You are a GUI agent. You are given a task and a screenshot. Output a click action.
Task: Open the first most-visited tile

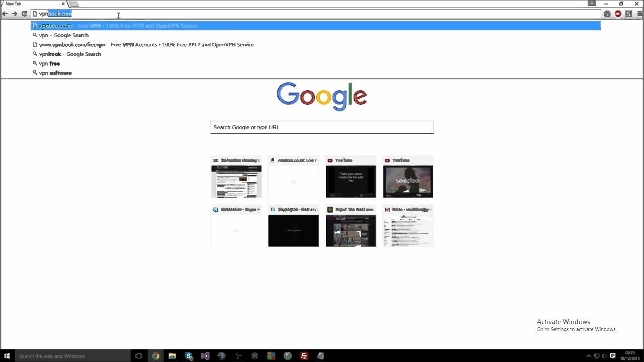click(x=236, y=177)
